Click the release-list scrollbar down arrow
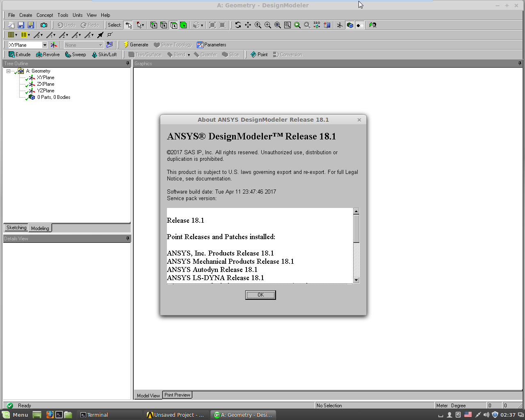This screenshot has height=420, width=525. pyautogui.click(x=356, y=280)
